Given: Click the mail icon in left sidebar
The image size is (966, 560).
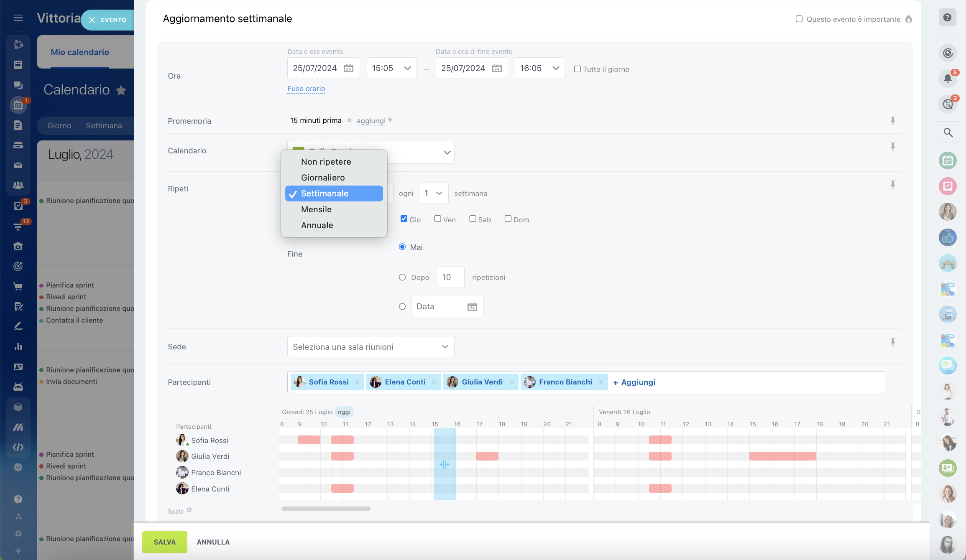Looking at the screenshot, I should [x=18, y=165].
